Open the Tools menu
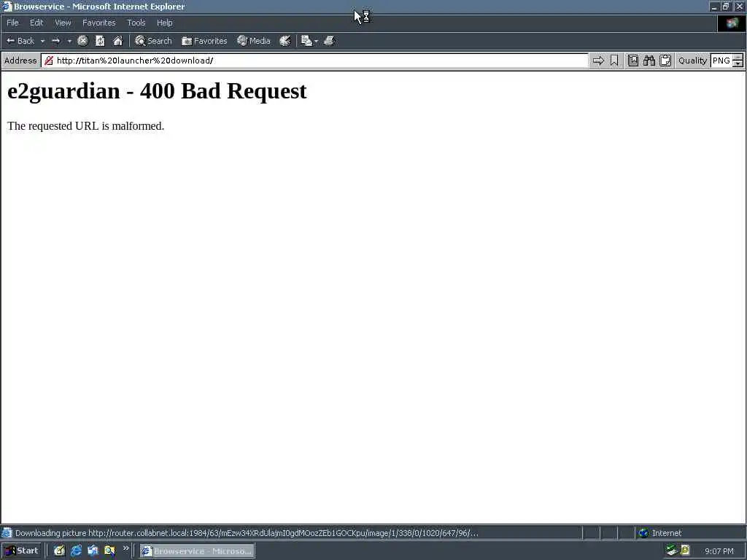Image resolution: width=747 pixels, height=560 pixels. [x=136, y=23]
